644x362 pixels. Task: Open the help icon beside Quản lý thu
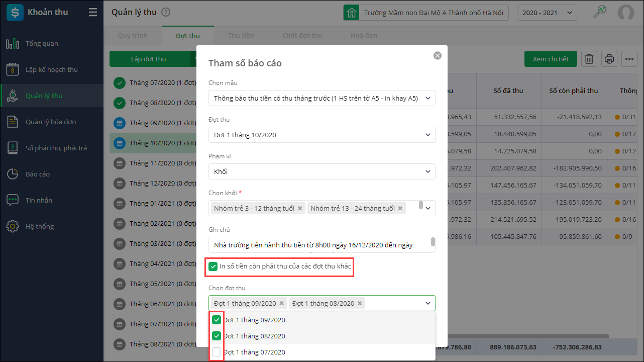(166, 13)
